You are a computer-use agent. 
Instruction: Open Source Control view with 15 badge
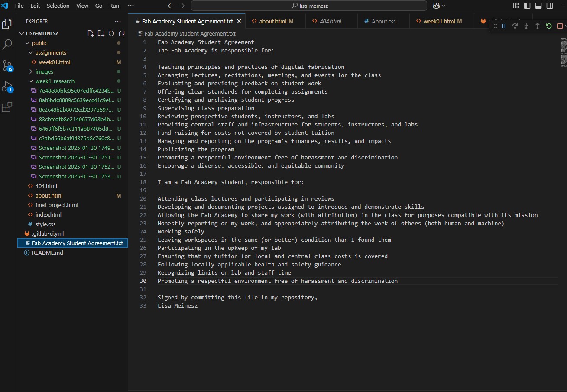tap(7, 65)
